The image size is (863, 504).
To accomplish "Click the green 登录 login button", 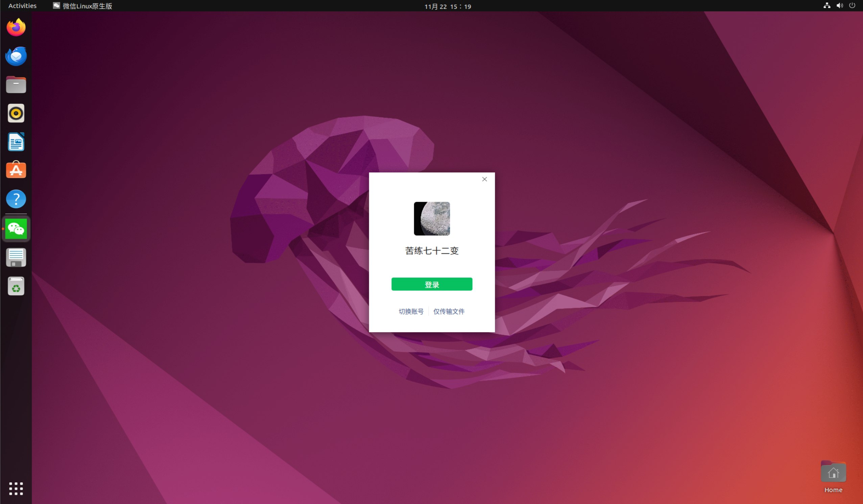I will point(431,284).
